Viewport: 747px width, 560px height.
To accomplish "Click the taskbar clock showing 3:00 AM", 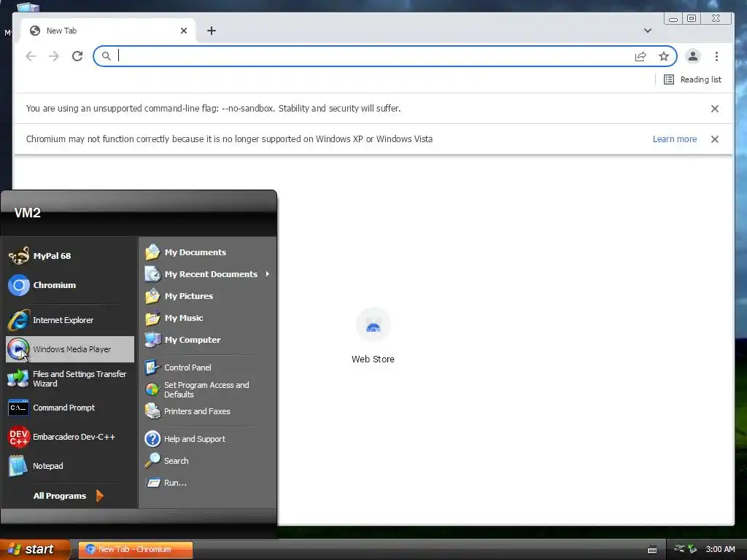I will [720, 549].
